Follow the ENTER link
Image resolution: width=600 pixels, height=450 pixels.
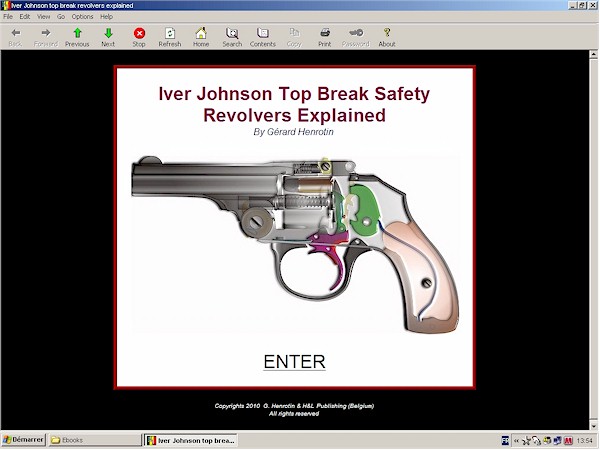pyautogui.click(x=295, y=362)
